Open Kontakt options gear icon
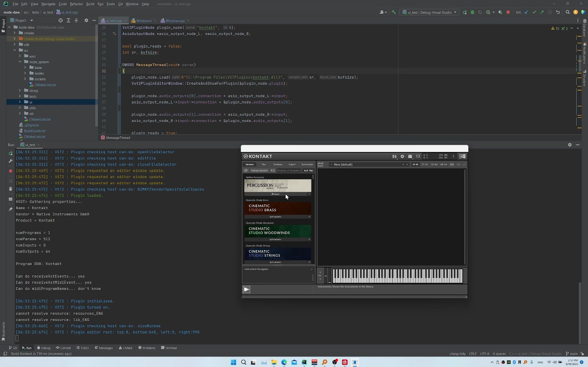 [402, 156]
